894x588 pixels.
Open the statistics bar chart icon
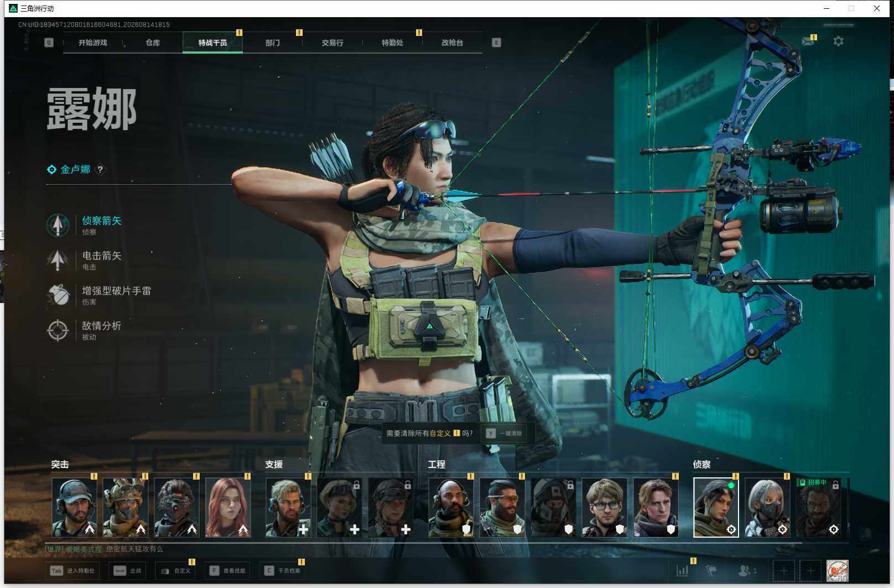tap(683, 570)
